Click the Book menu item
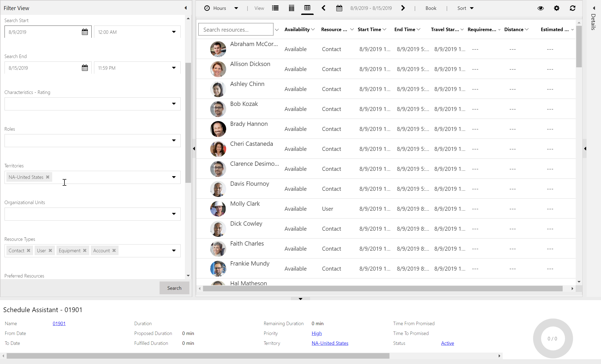Image resolution: width=601 pixels, height=364 pixels. (x=431, y=8)
